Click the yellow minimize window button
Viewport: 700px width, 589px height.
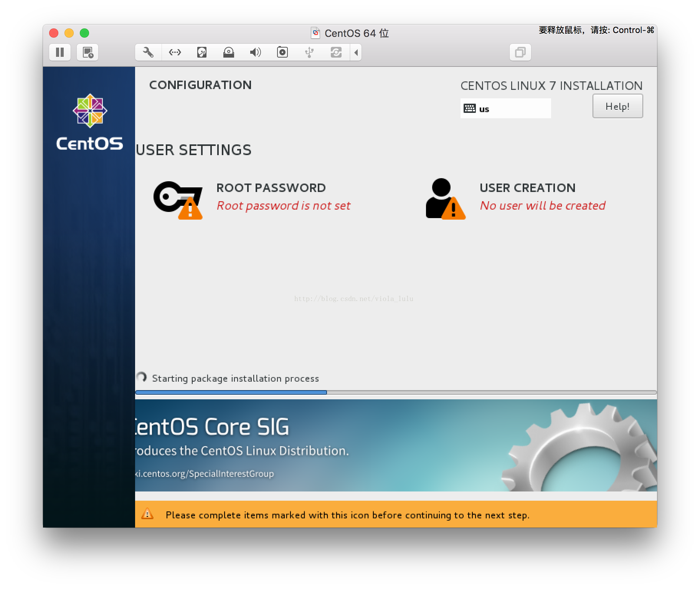(x=69, y=33)
